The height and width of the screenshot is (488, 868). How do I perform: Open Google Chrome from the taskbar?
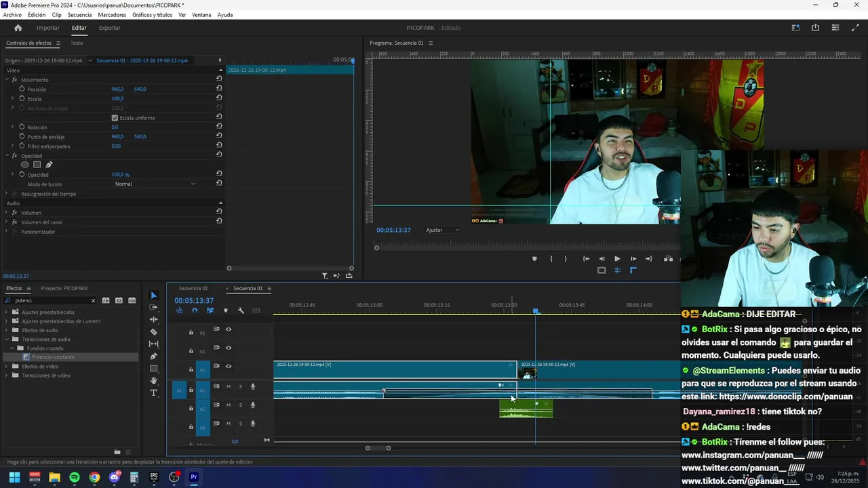pos(94,477)
